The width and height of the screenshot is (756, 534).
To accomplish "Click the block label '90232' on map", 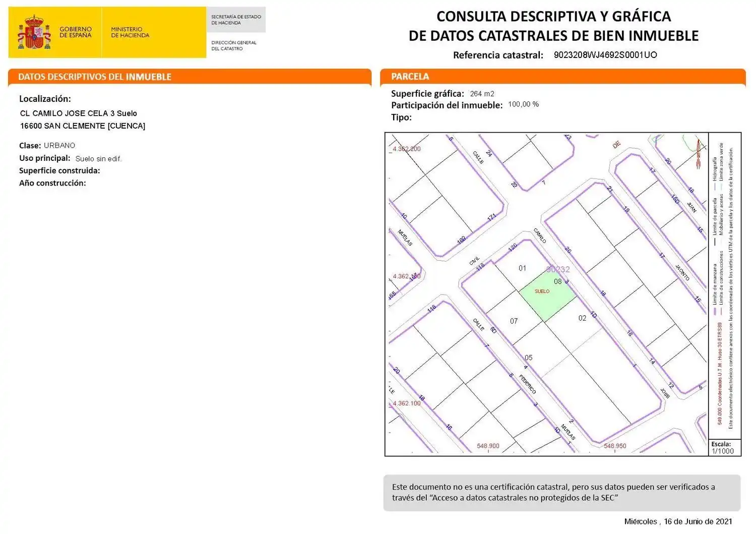I will [x=558, y=270].
